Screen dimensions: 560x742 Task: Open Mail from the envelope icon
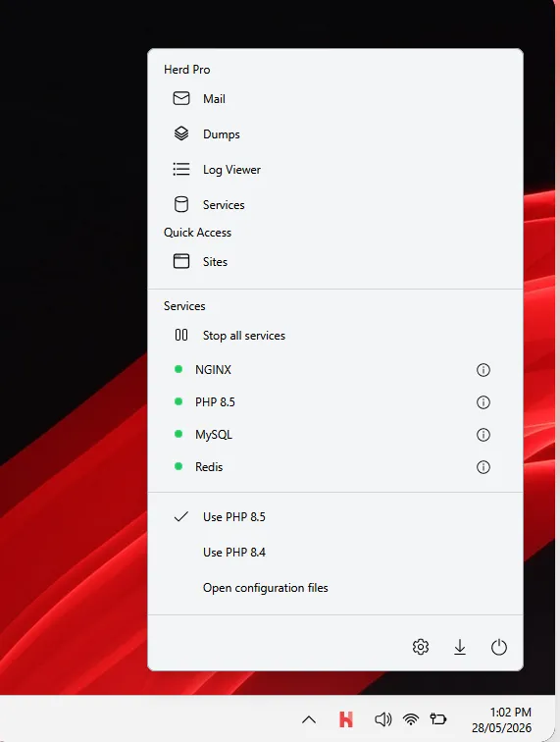181,98
